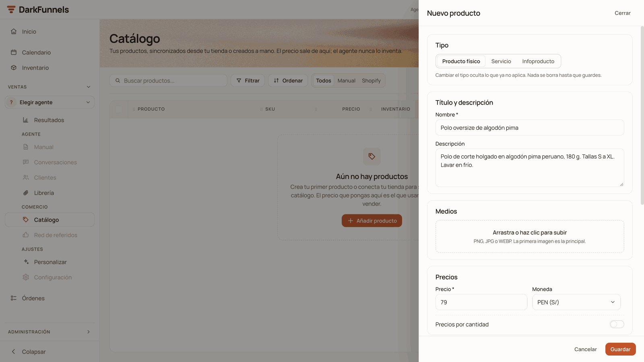Image resolution: width=644 pixels, height=362 pixels.
Task: Collapse the sidebar with Colapsar
Action: (28, 352)
